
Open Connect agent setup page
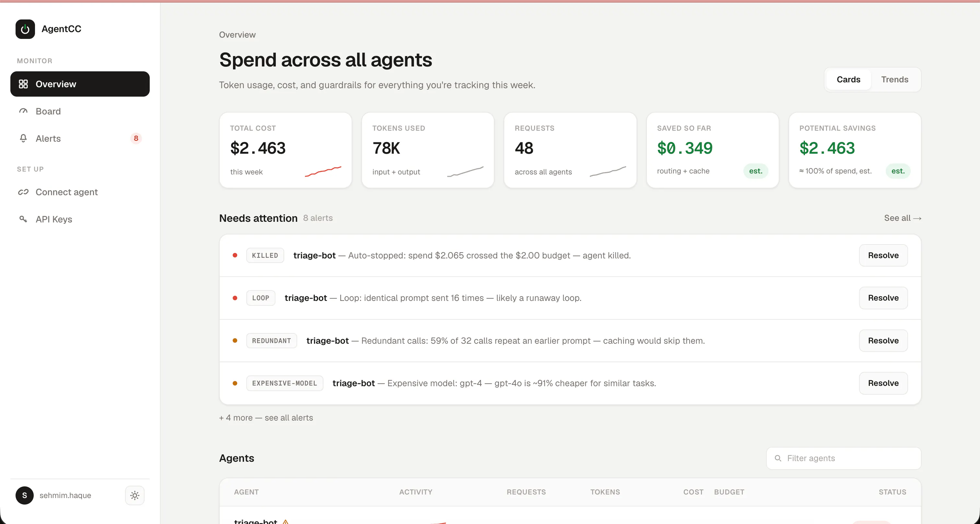coord(80,192)
